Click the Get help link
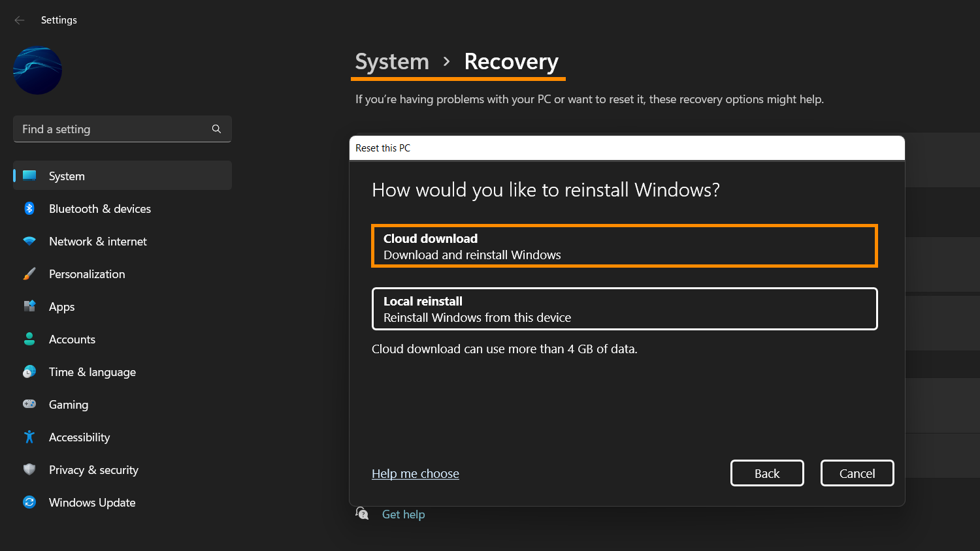This screenshot has height=551, width=980. (404, 514)
